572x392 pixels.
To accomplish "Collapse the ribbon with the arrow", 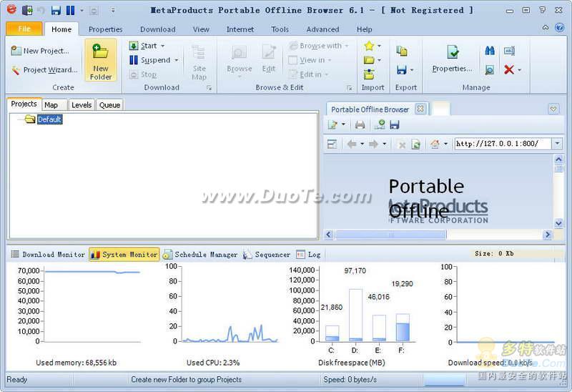I will (546, 27).
